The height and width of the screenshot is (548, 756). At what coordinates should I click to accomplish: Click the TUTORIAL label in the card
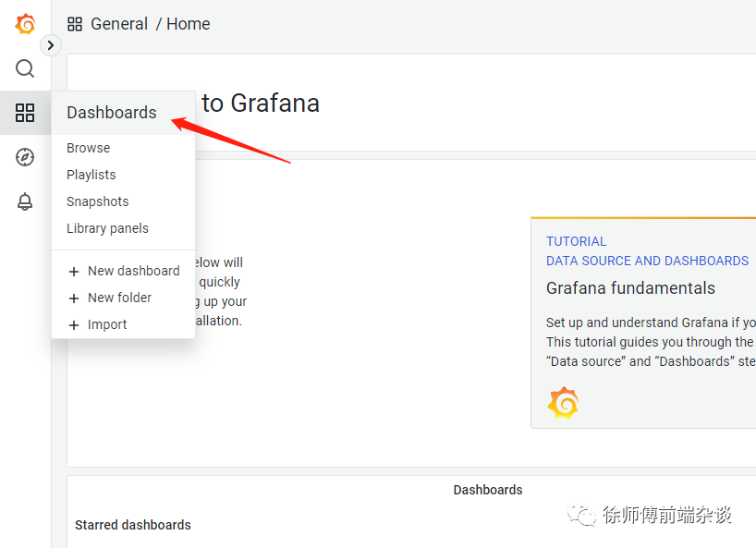576,241
